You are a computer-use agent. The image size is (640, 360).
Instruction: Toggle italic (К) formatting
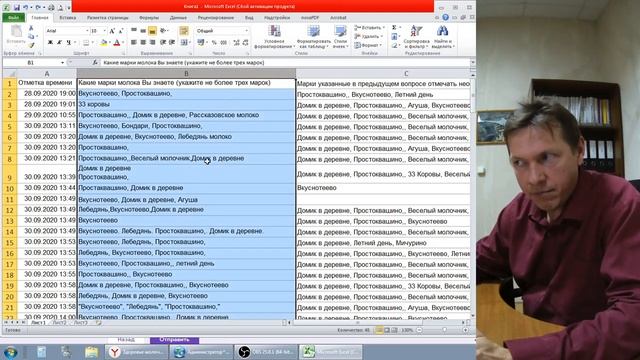(x=60, y=42)
